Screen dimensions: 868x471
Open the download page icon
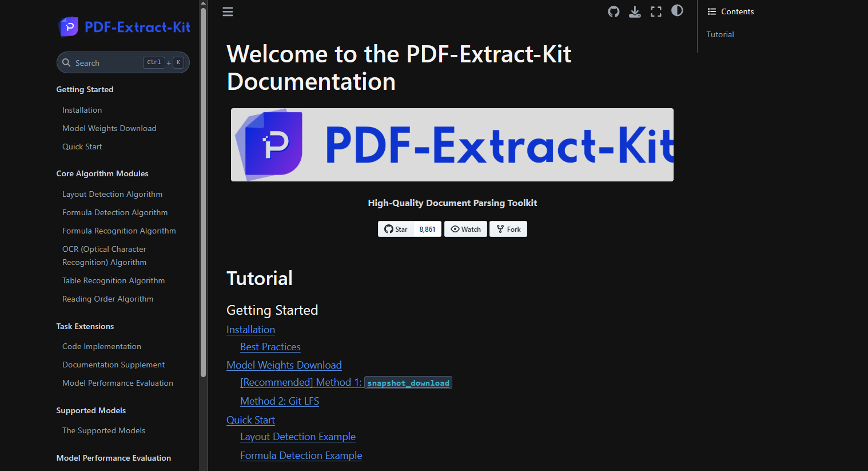pyautogui.click(x=635, y=11)
